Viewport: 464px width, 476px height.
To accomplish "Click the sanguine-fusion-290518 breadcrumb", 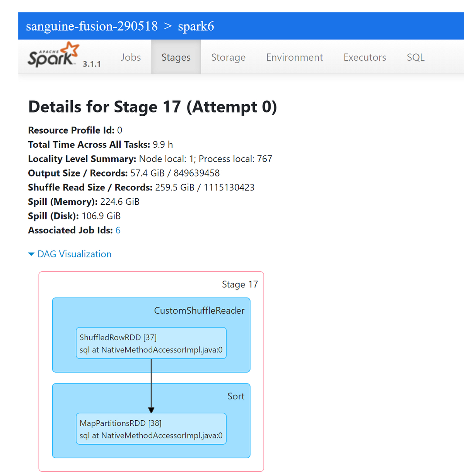I will pos(92,26).
